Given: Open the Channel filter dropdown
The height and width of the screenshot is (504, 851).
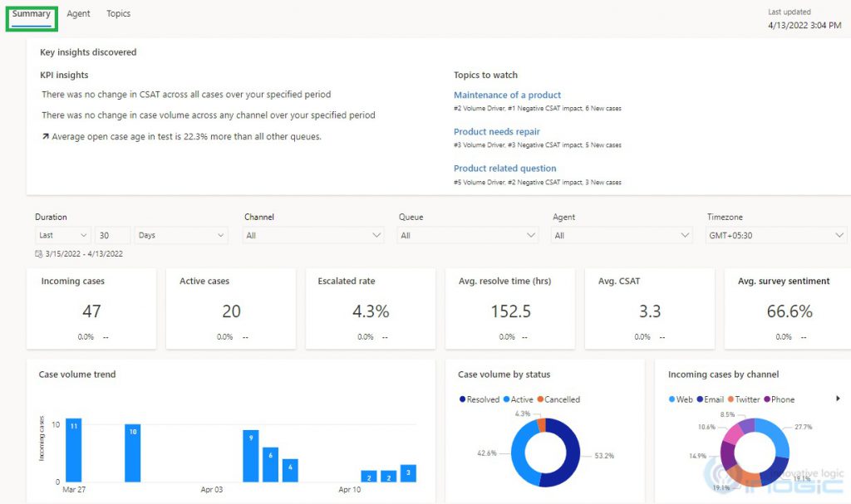Looking at the screenshot, I should (312, 235).
